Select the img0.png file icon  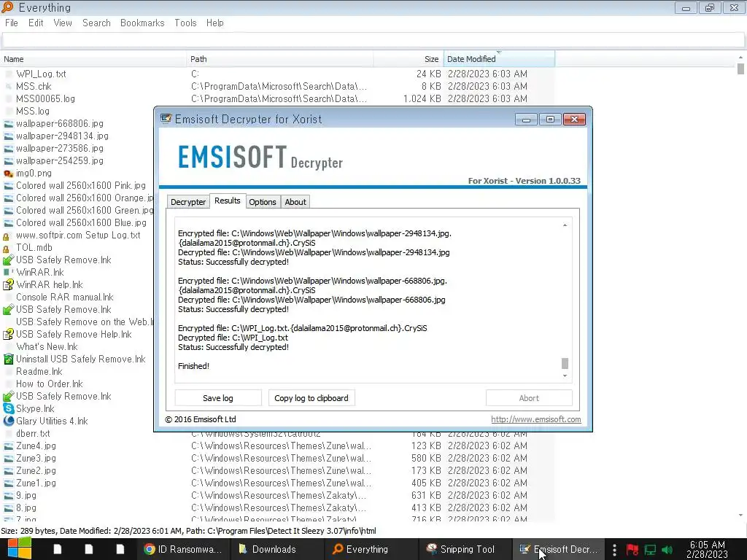pos(8,174)
